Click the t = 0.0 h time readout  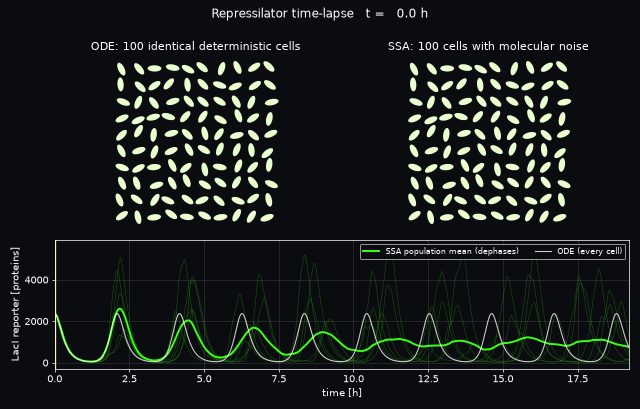tap(397, 13)
